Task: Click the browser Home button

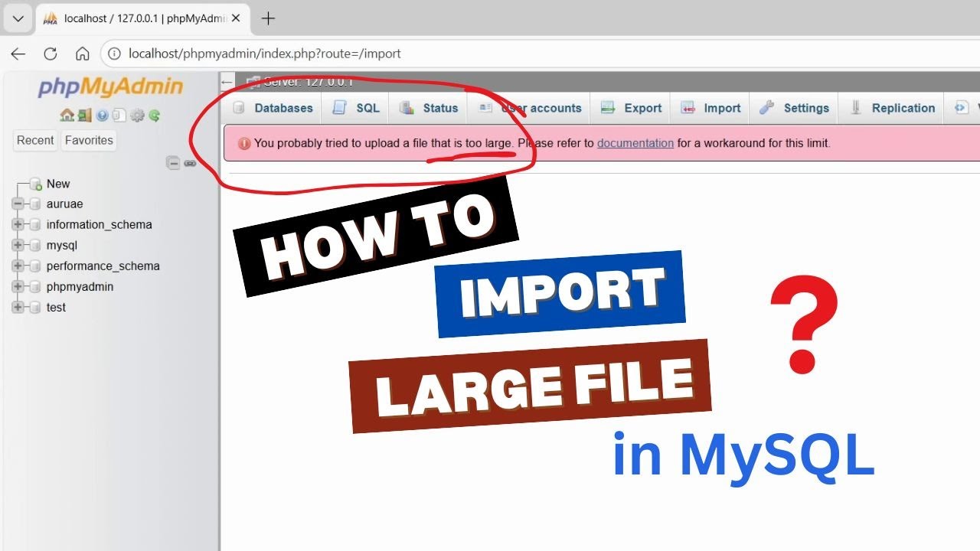Action: (x=83, y=54)
